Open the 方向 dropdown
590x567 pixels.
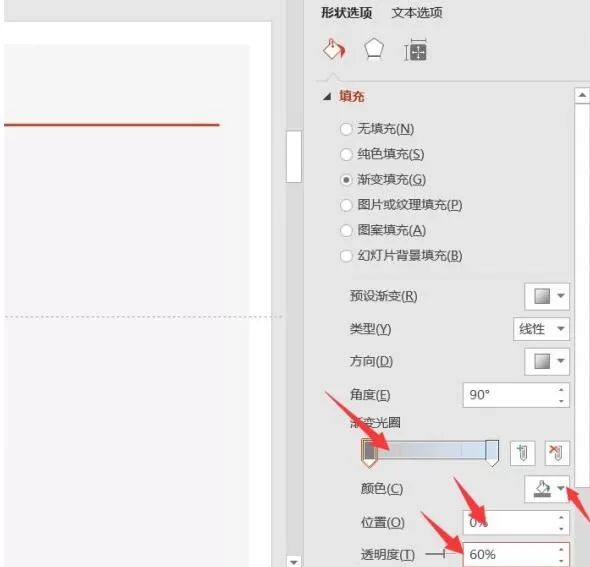pyautogui.click(x=547, y=361)
